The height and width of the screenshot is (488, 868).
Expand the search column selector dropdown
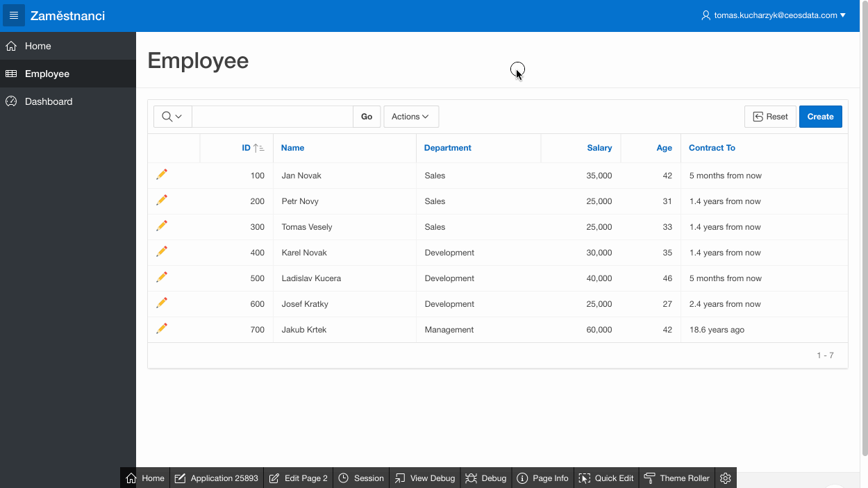click(x=172, y=117)
